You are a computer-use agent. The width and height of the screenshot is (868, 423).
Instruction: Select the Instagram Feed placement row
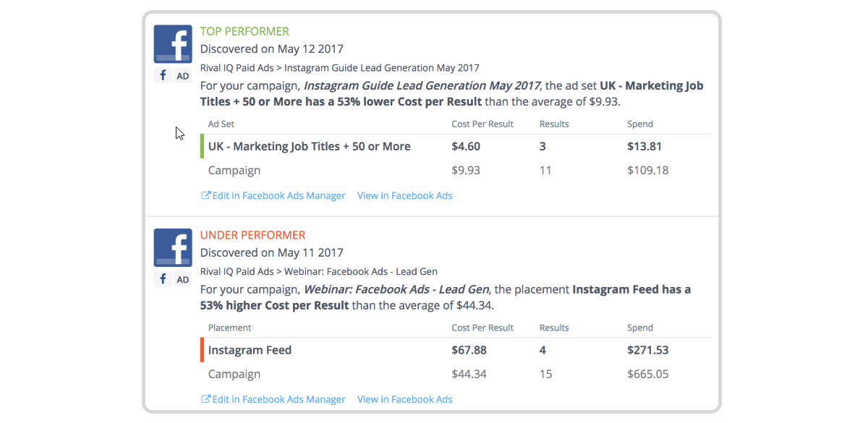tap(456, 350)
